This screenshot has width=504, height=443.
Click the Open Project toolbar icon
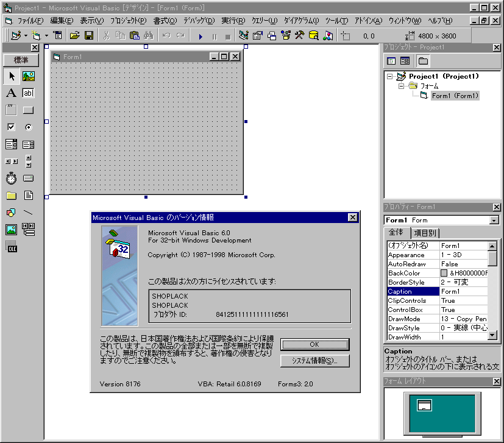[74, 35]
